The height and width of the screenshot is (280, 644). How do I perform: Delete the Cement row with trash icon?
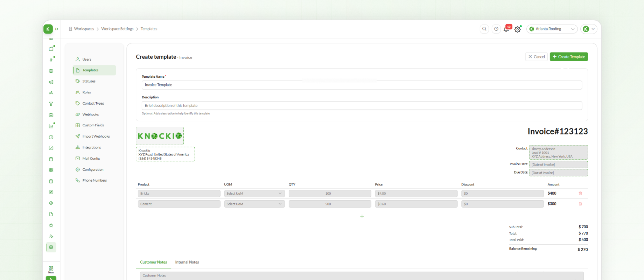[x=580, y=204]
